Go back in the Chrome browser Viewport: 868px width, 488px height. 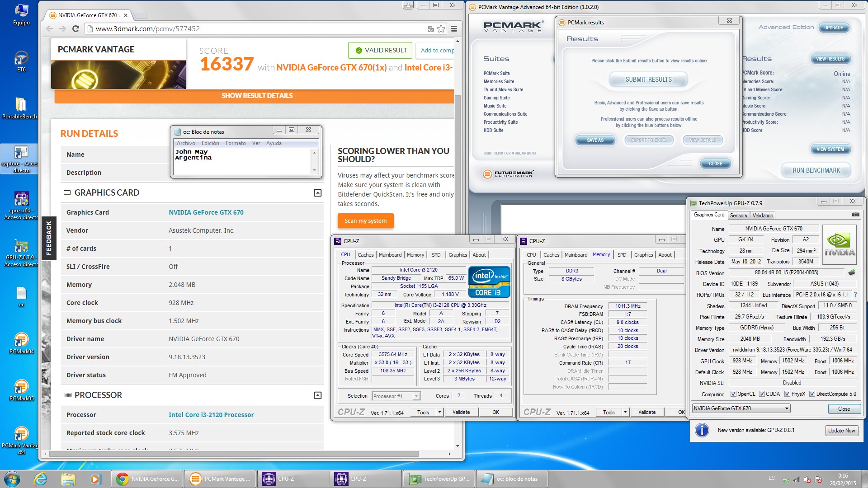[50, 28]
